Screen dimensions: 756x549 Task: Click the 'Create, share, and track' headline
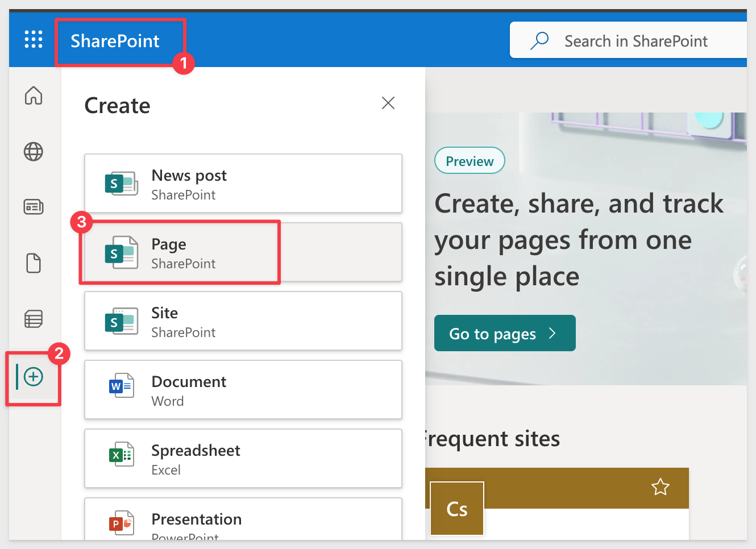tap(579, 240)
